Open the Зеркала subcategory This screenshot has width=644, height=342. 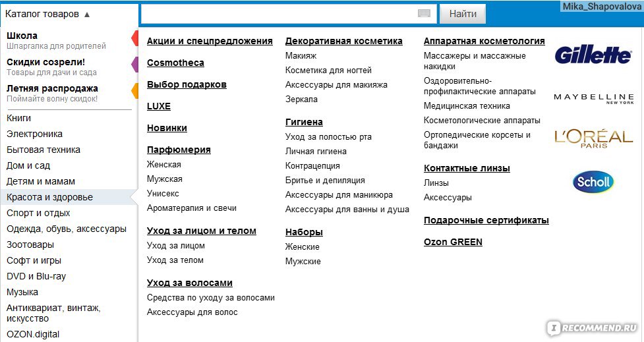pyautogui.click(x=301, y=100)
